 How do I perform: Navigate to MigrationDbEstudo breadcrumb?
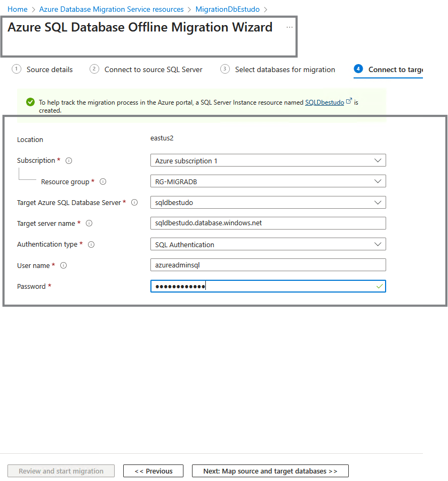(x=227, y=10)
